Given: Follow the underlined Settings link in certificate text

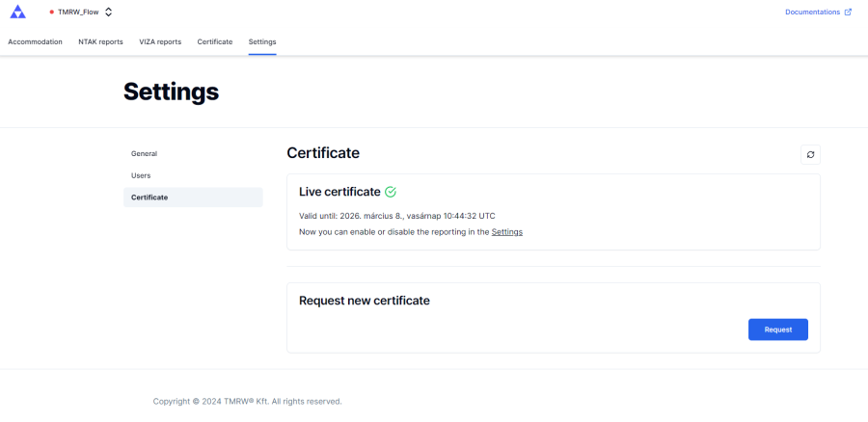Looking at the screenshot, I should coord(506,232).
